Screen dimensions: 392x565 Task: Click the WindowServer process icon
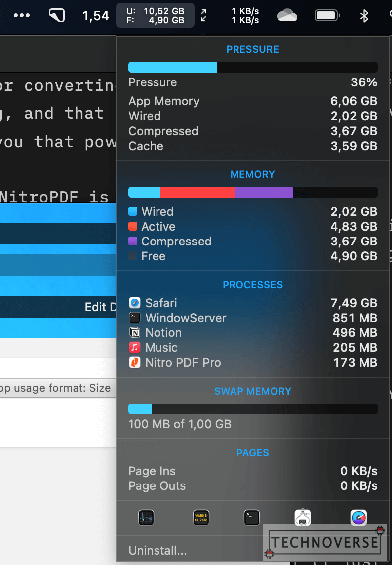coord(134,318)
